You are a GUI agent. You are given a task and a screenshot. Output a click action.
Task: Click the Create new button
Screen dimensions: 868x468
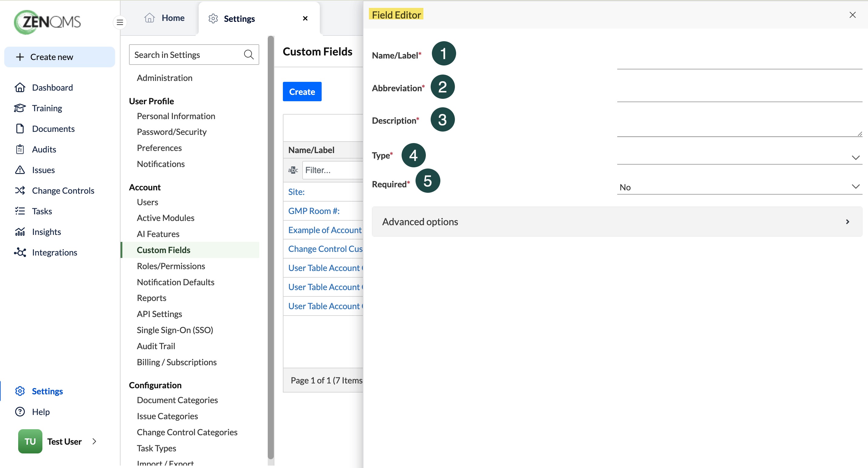[59, 57]
